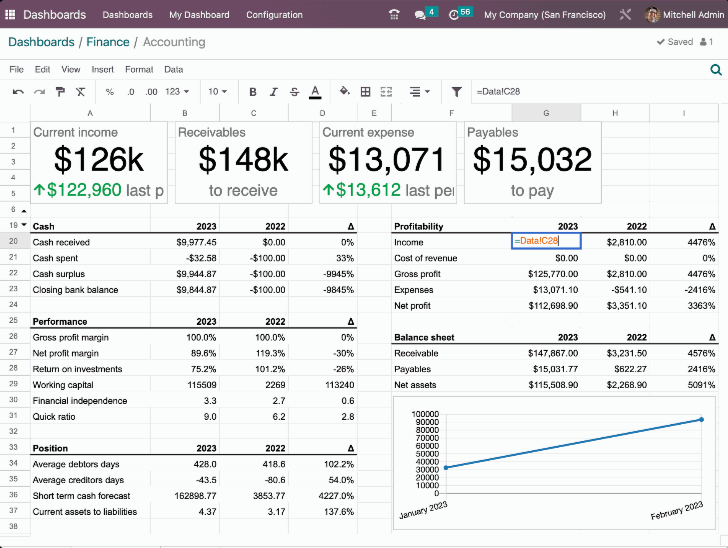Screen dimensions: 728x548
Task: Toggle Bold formatting
Action: click(x=253, y=92)
